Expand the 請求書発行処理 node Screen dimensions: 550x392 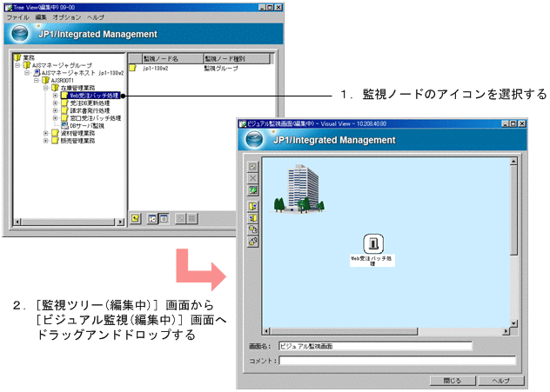55,110
